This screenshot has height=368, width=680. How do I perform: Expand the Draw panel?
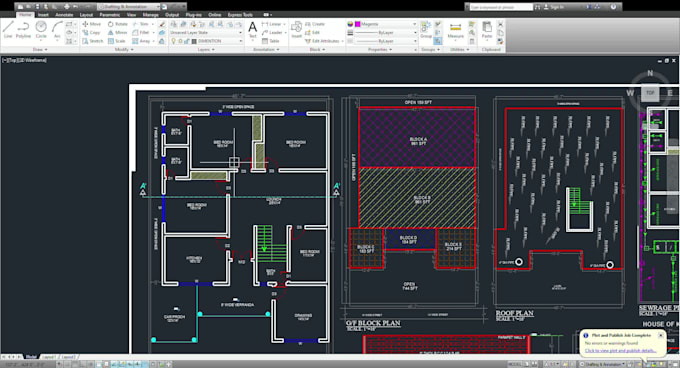tap(40, 50)
